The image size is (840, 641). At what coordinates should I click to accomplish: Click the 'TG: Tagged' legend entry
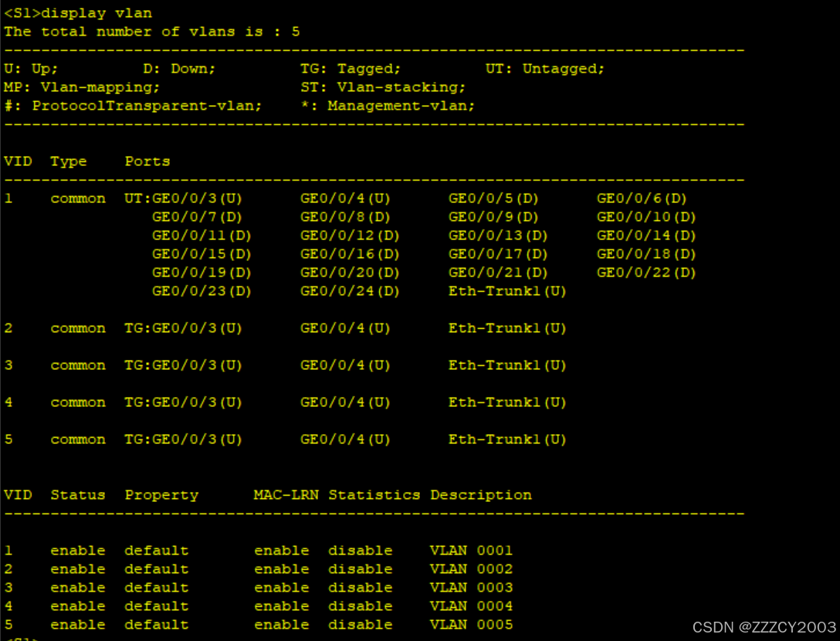tap(350, 69)
